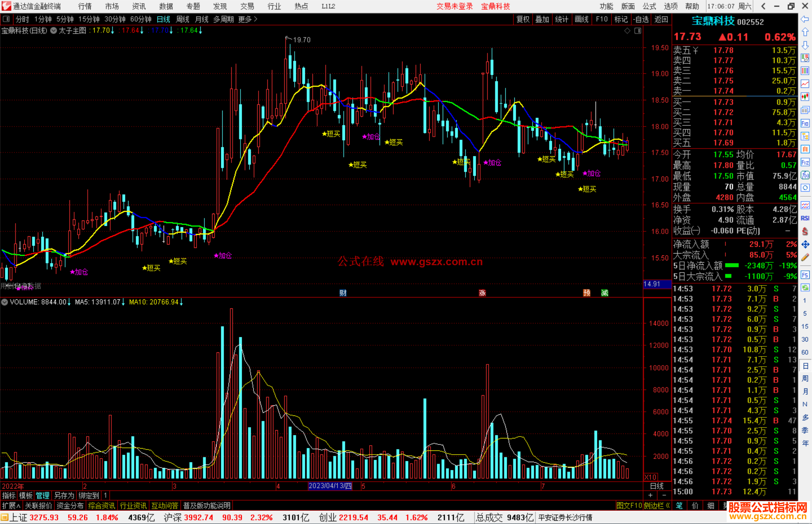The image size is (812, 524).
Task: Switch to 周线 period tab
Action: pyautogui.click(x=182, y=19)
